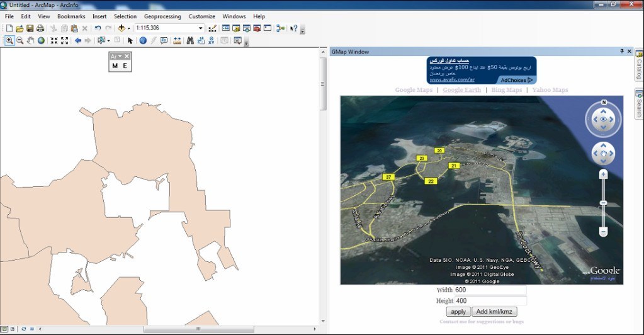Zoom to Full Extent globe
Image resolution: width=644 pixels, height=335 pixels.
coord(41,41)
